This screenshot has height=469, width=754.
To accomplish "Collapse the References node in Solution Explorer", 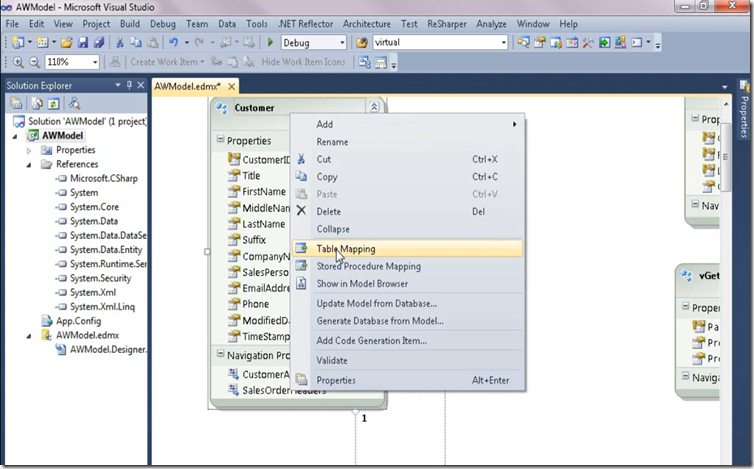I will tap(29, 165).
